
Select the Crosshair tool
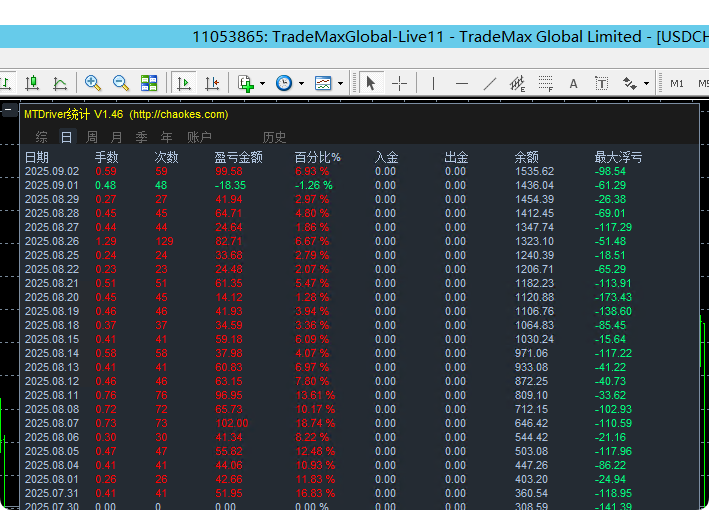pos(399,83)
